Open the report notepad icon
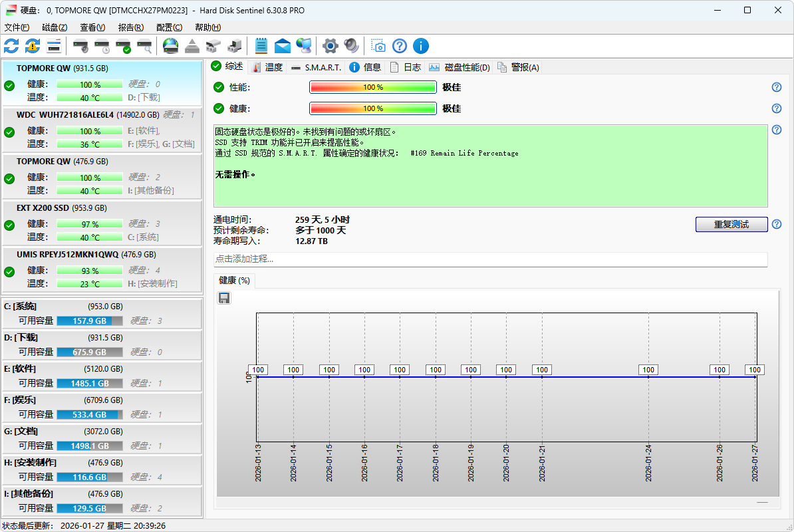The height and width of the screenshot is (532, 794). coord(261,46)
